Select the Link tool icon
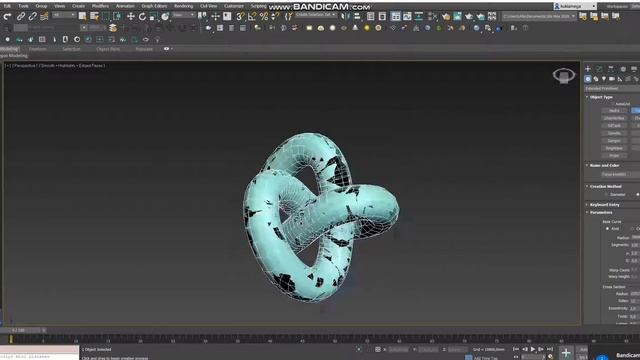The image size is (640, 360). 21,16
